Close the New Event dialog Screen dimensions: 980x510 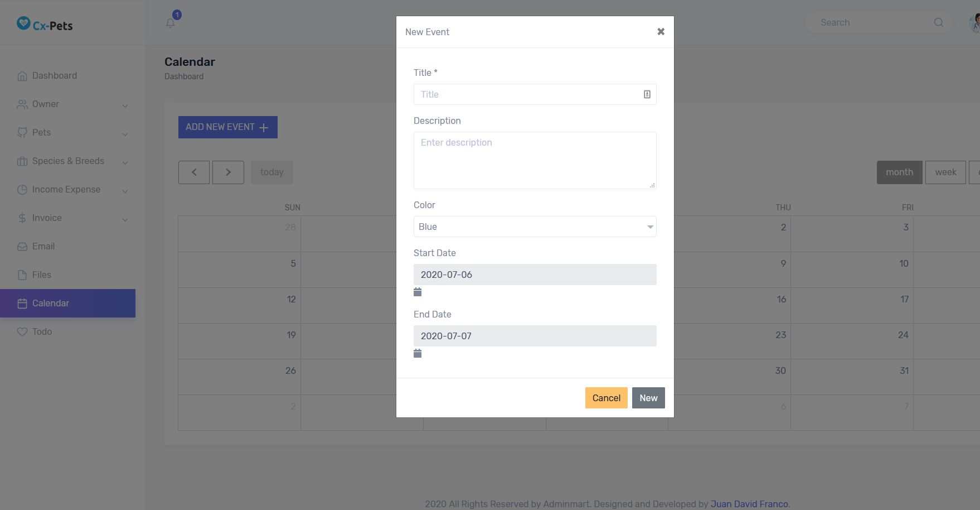coord(661,32)
